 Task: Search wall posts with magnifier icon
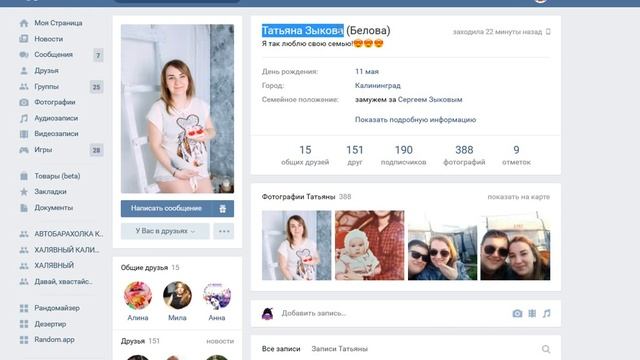click(546, 349)
